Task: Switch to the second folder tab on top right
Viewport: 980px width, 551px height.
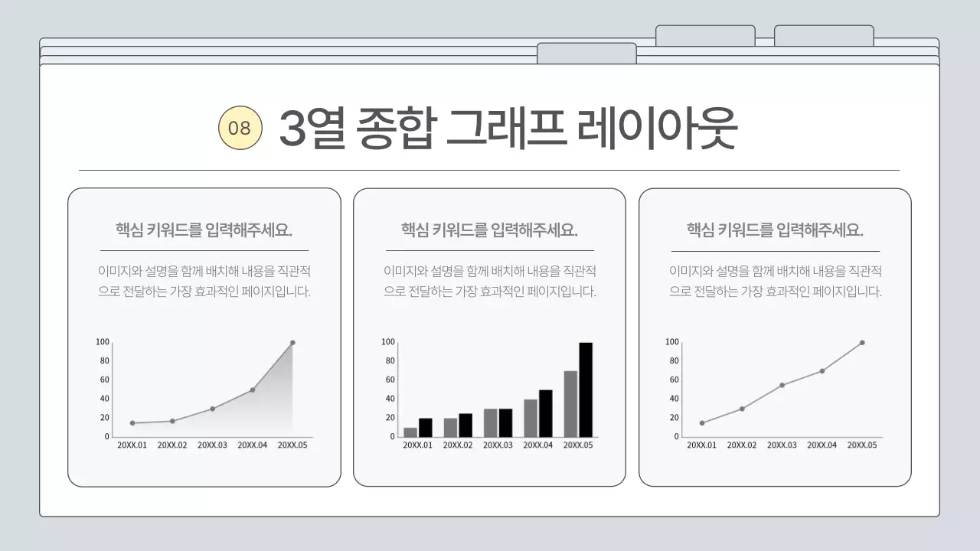Action: tap(823, 34)
